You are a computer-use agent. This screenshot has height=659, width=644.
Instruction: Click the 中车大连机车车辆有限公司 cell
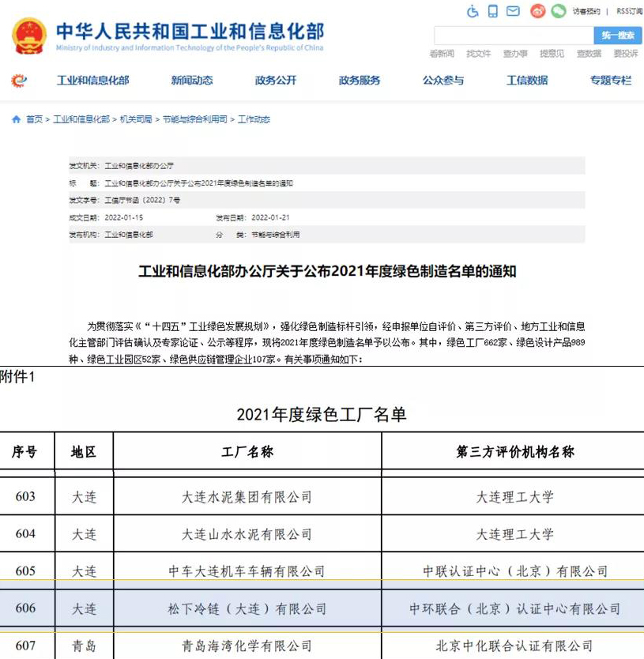[247, 571]
